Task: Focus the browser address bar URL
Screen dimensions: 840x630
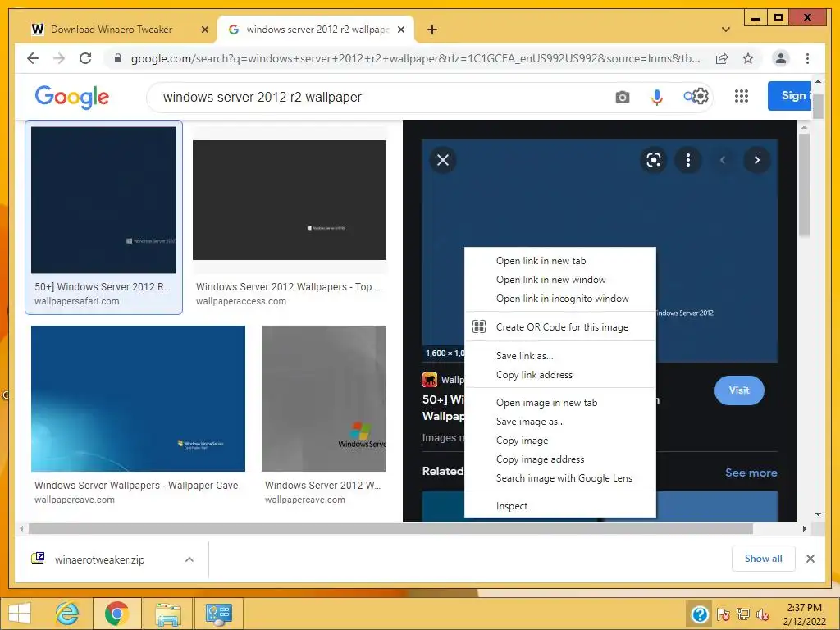Action: [x=415, y=58]
